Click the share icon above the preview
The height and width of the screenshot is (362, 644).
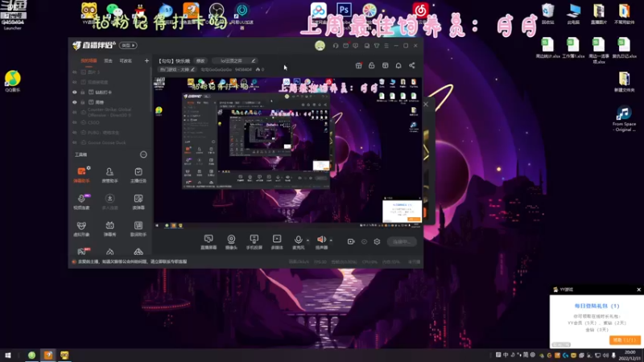tap(412, 66)
